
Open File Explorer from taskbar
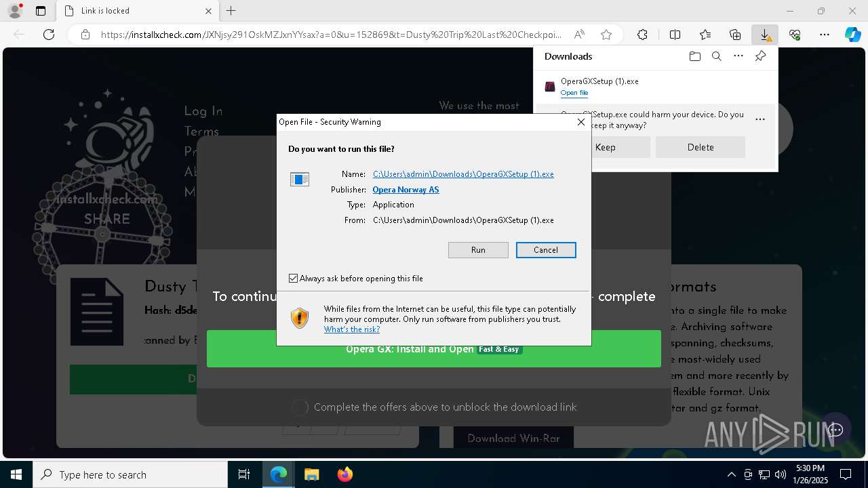311,474
